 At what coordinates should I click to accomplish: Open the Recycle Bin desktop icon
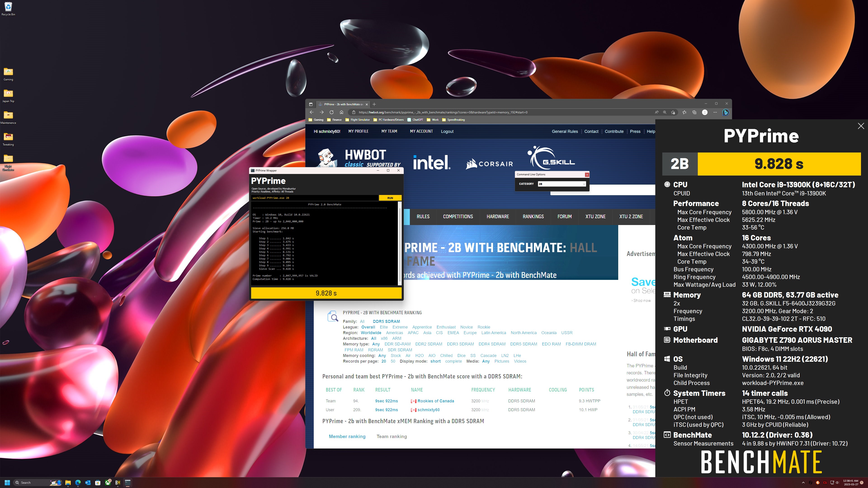[x=8, y=9]
